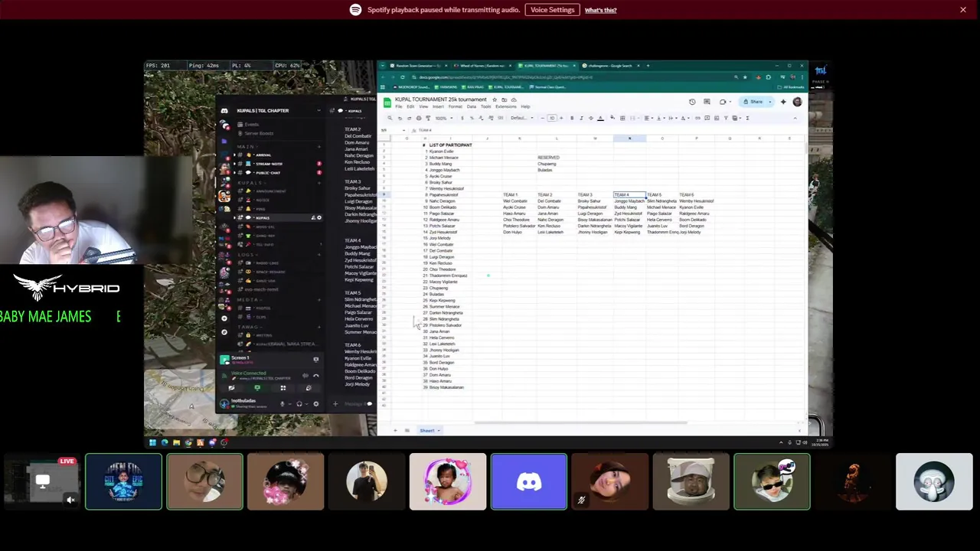Open the Insert menu in Sheets
This screenshot has width=980, height=551.
[438, 106]
